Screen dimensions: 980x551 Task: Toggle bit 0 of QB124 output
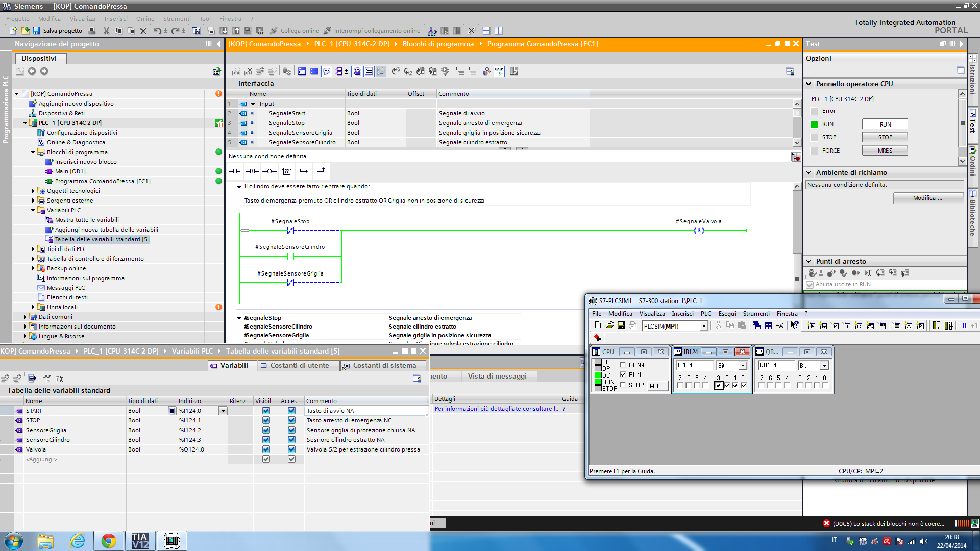(x=825, y=386)
